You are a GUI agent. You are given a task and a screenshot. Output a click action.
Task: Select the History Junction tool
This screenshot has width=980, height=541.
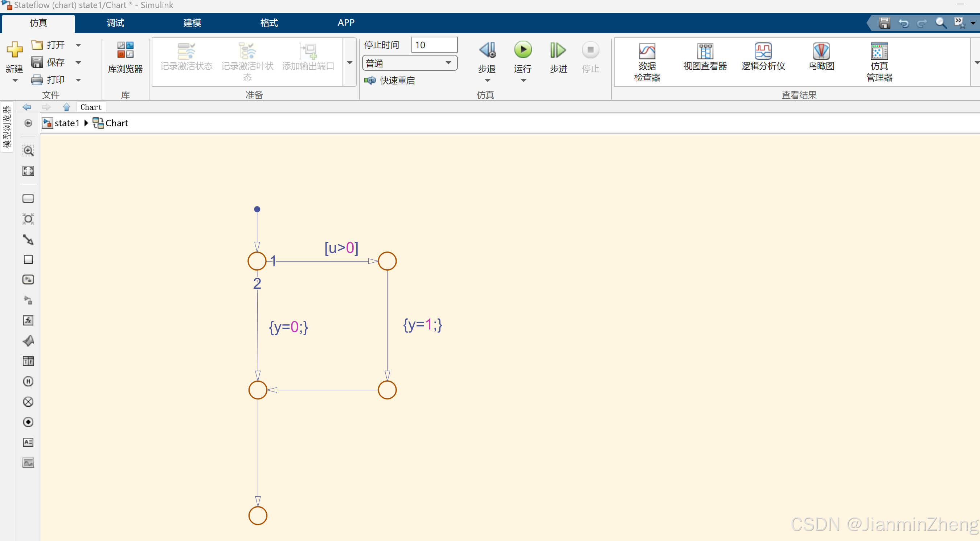(x=28, y=381)
